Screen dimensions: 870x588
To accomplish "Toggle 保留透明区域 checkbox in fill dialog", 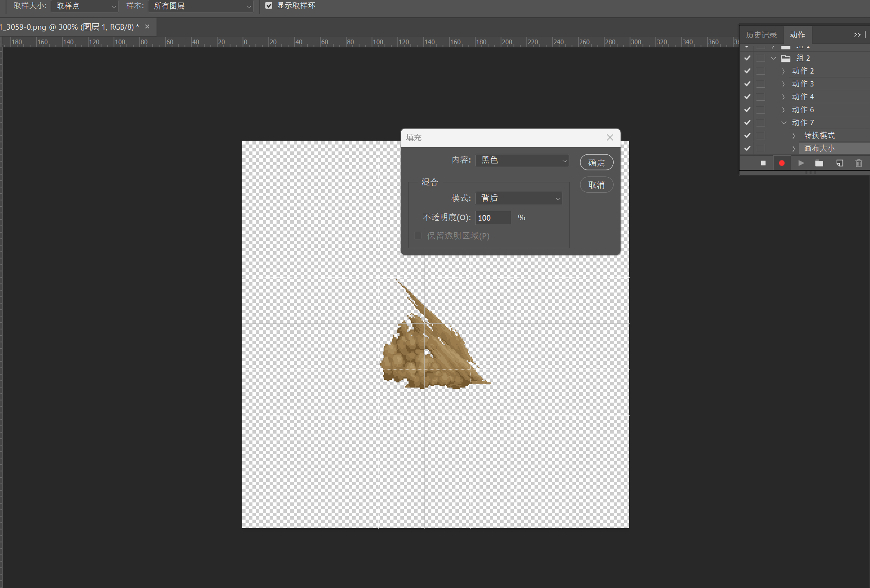I will (418, 236).
